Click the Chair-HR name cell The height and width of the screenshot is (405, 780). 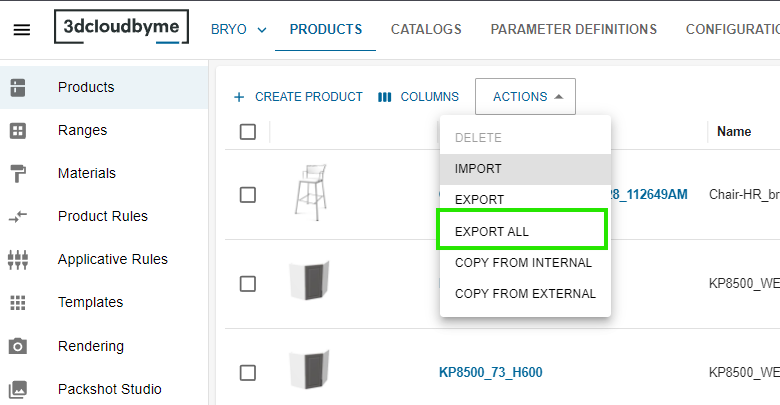[x=744, y=195]
